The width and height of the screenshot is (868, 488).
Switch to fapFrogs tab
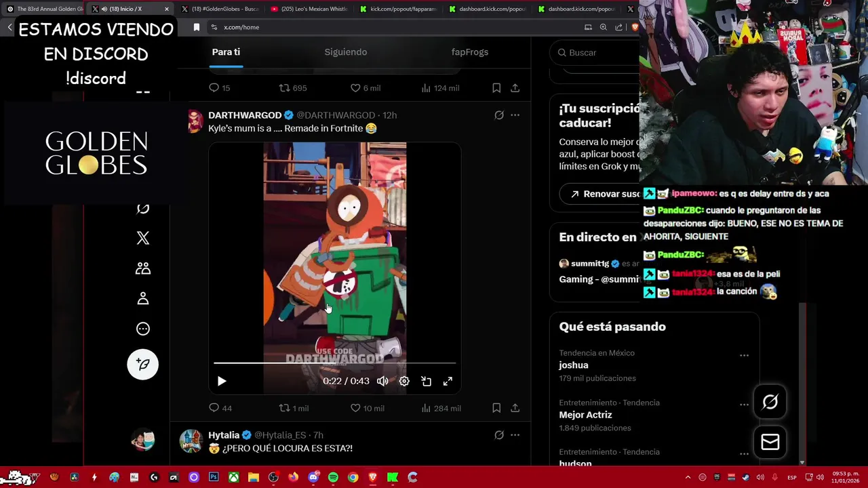pos(470,52)
